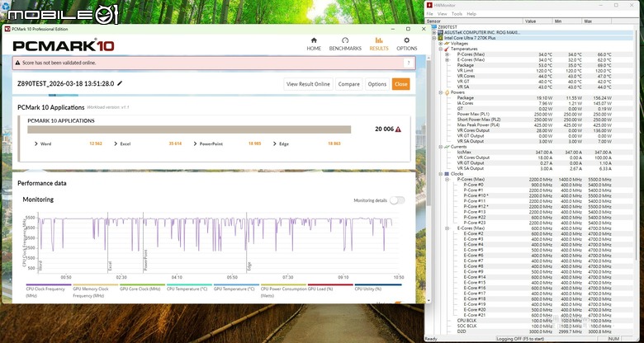Click the Temperatures thermometer icon
The image size is (644, 343).
click(x=447, y=49)
